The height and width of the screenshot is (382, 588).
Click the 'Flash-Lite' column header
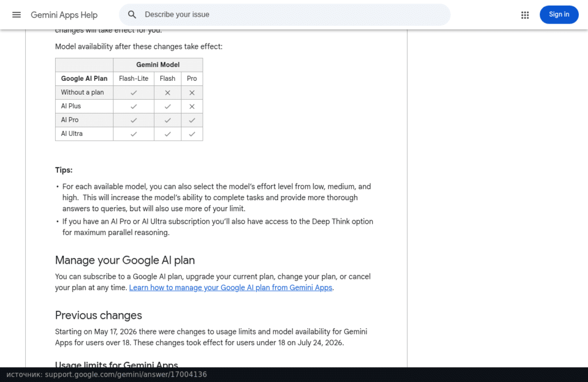pyautogui.click(x=133, y=79)
